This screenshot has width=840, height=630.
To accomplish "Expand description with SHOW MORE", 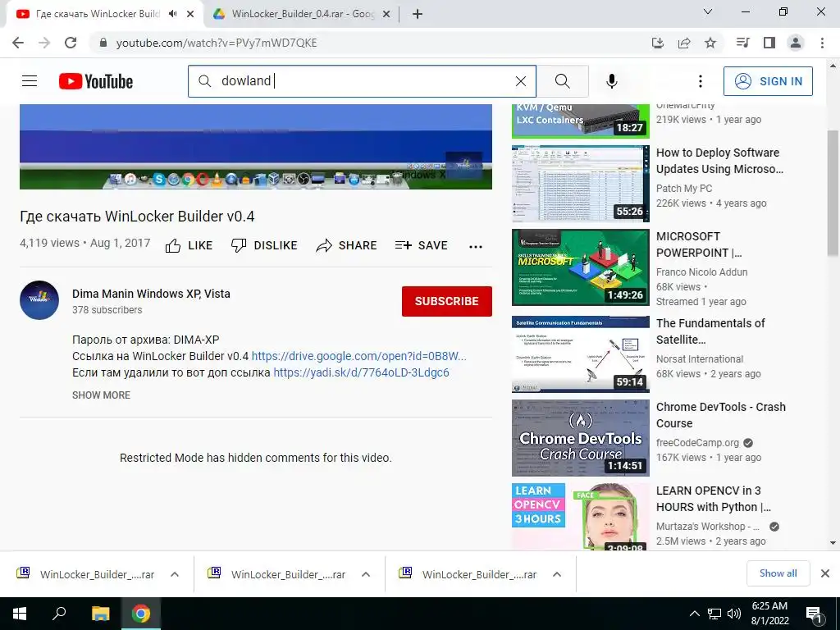I will 101,395.
